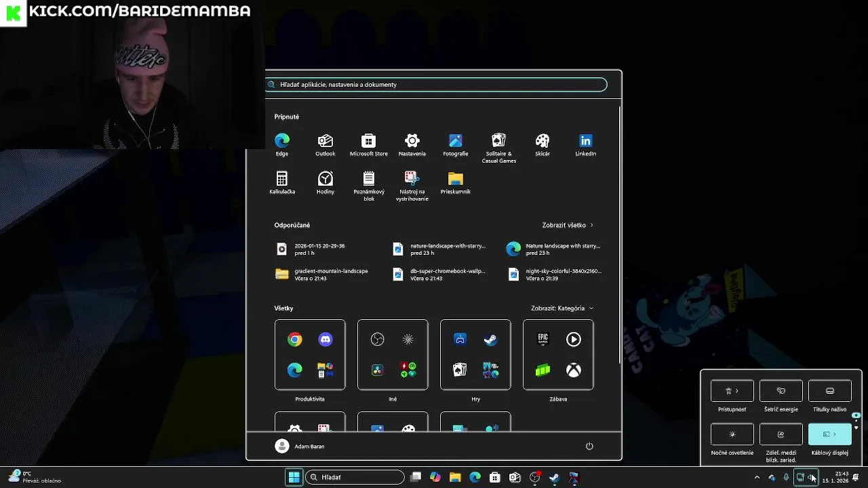Open the Fotografie photos app
The image size is (868, 488).
pyautogui.click(x=456, y=144)
